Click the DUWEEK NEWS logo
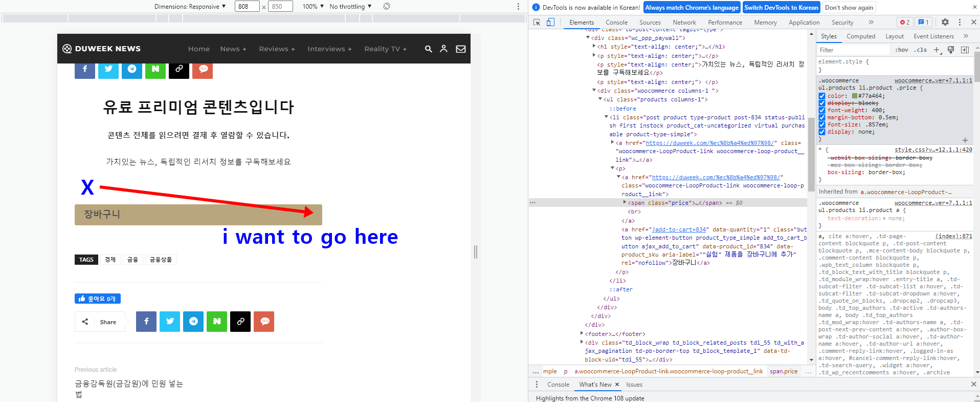This screenshot has width=980, height=402. click(102, 49)
